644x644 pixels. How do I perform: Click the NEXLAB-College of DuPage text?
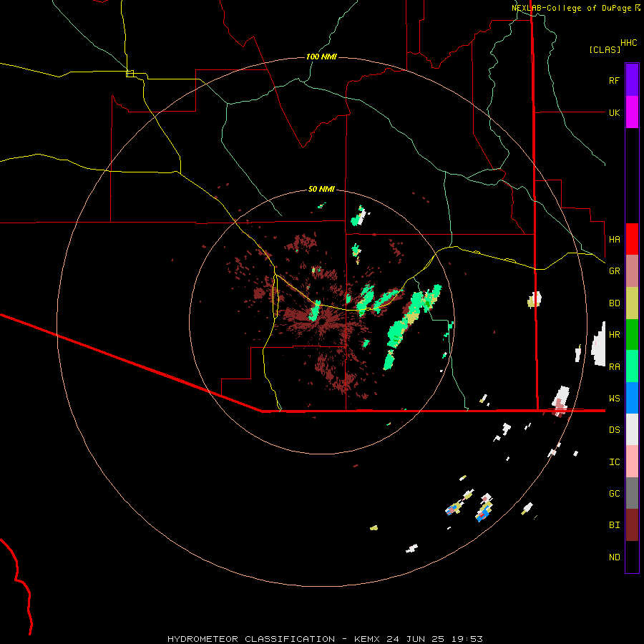pos(571,8)
